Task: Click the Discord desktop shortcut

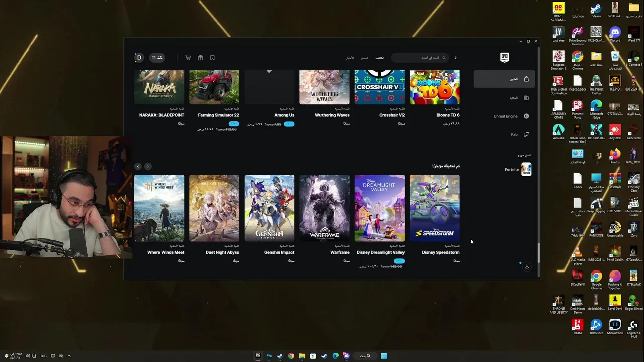Action: click(x=615, y=35)
